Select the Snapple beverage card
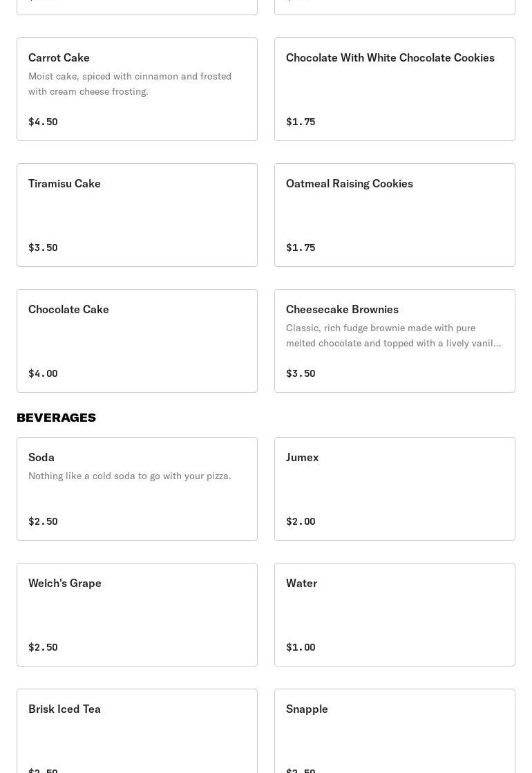Screen dimensions: 532x773 point(395,730)
